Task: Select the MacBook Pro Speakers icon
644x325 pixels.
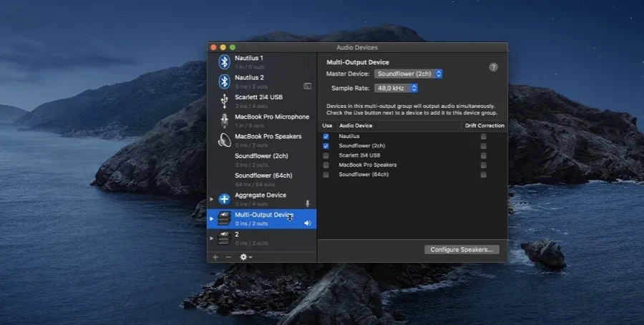Action: click(x=224, y=140)
